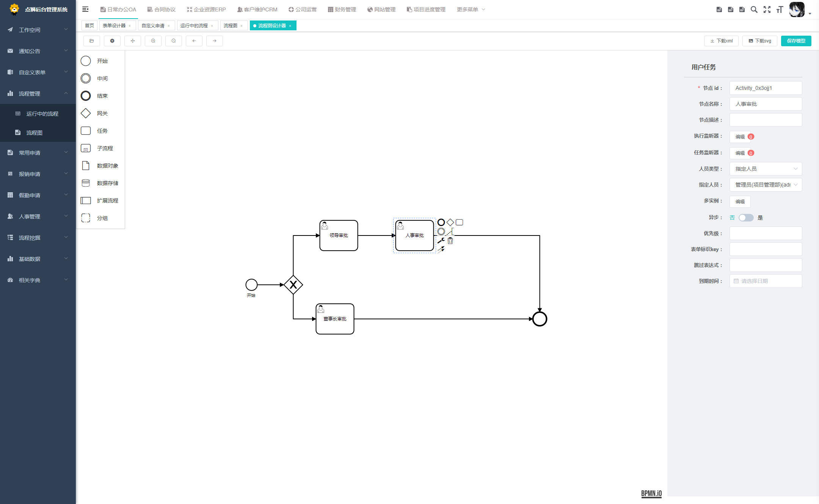
Task: Toggle fullscreen mode icon in header
Action: click(767, 9)
